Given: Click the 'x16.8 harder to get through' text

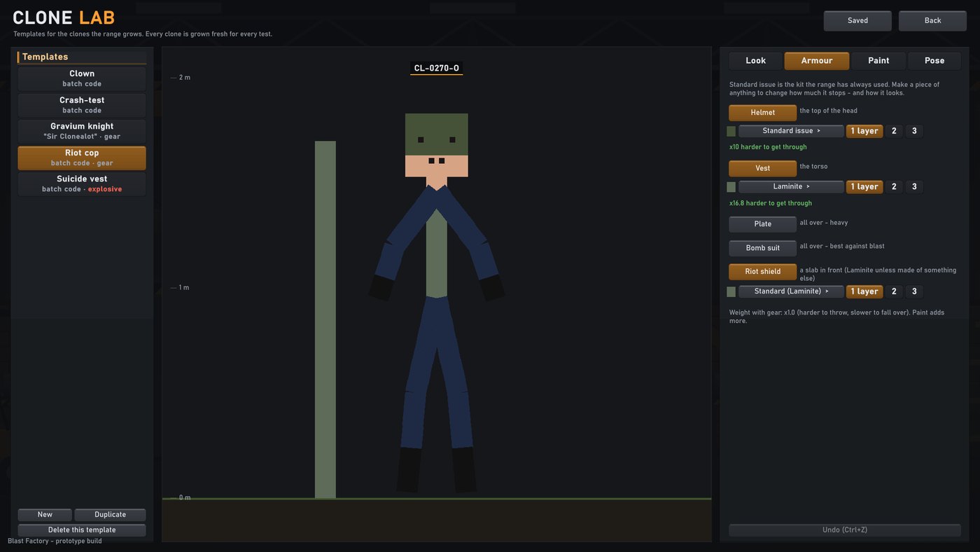Looking at the screenshot, I should pyautogui.click(x=771, y=203).
